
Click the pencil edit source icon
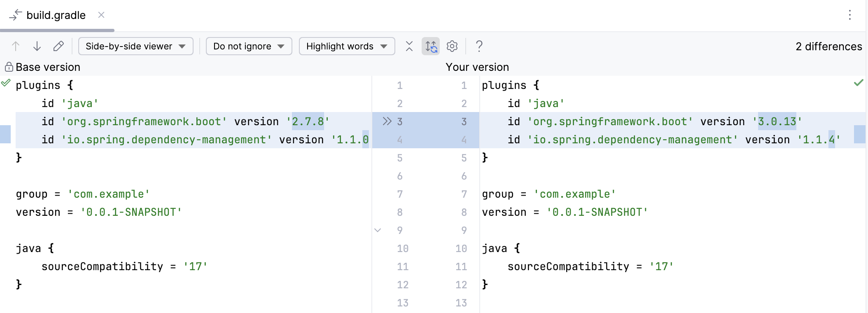click(58, 46)
